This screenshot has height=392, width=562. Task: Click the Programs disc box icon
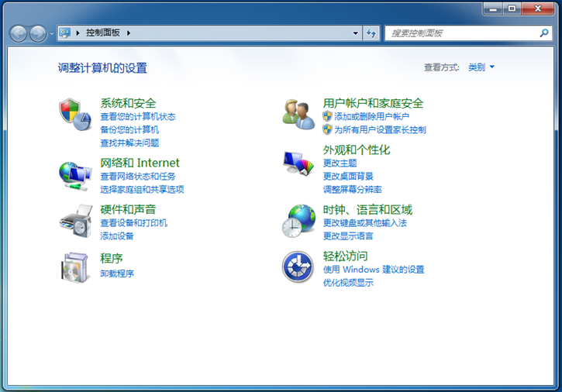point(75,267)
